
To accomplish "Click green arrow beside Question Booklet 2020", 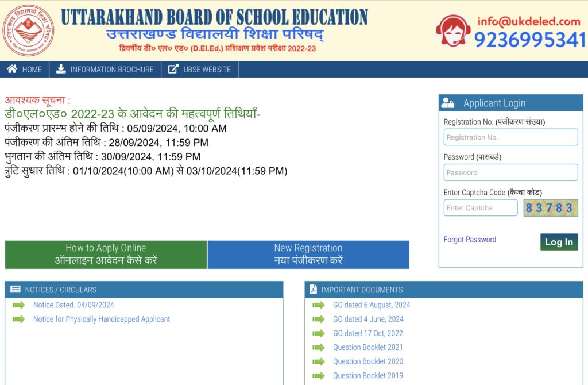I will [x=318, y=362].
